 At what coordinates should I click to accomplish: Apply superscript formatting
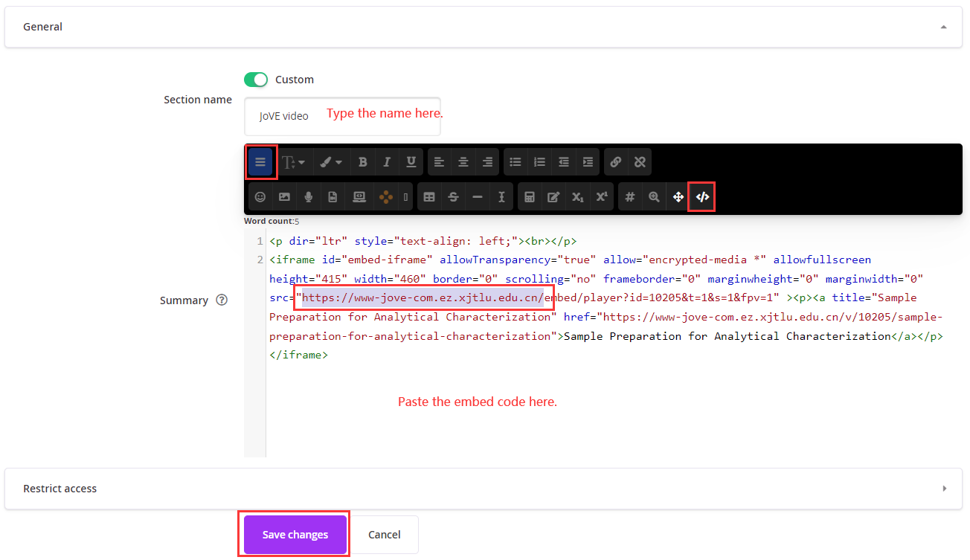[602, 197]
